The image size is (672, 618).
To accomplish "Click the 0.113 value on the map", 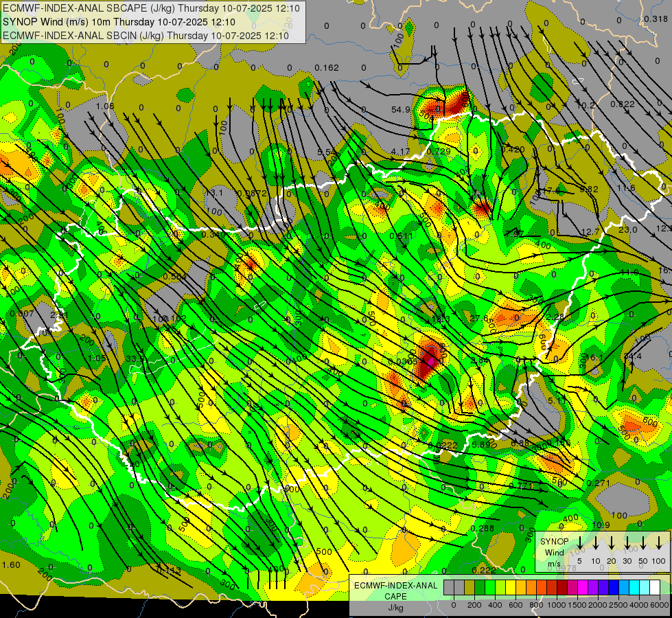I will click(169, 571).
